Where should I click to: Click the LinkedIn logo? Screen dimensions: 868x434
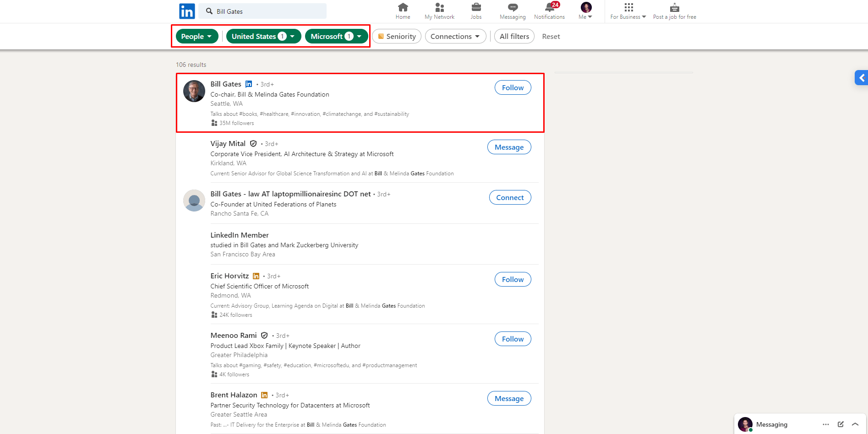click(187, 11)
